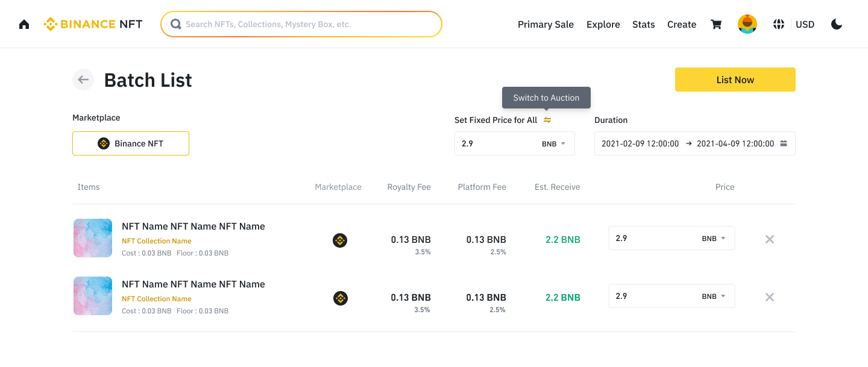This screenshot has height=367, width=868.
Task: Toggle dark mode with moon icon
Action: [x=836, y=24]
